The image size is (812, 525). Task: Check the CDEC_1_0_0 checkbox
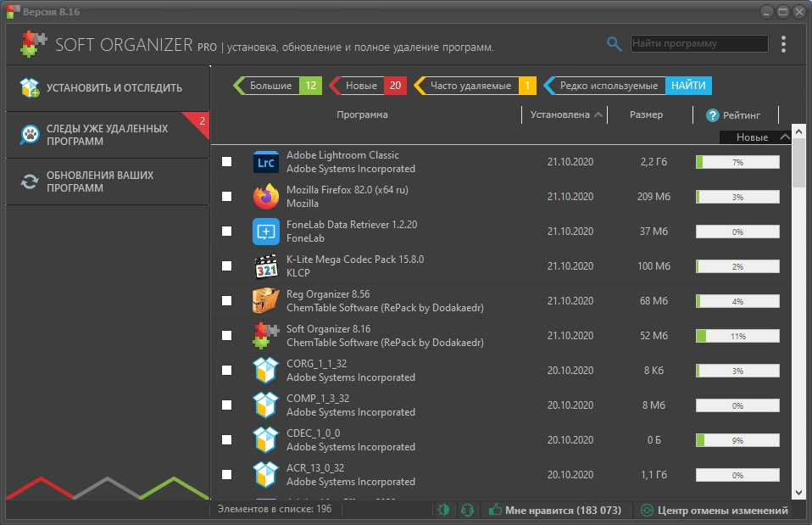coord(227,439)
